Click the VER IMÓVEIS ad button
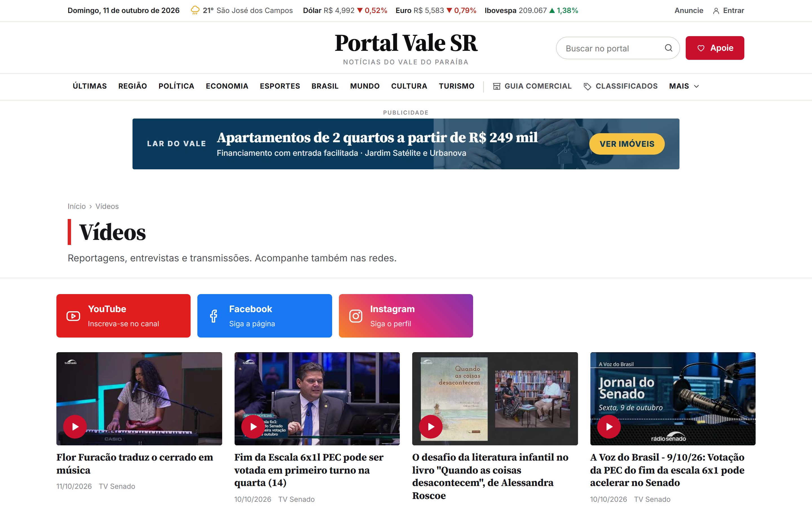The width and height of the screenshot is (812, 508). pos(627,144)
